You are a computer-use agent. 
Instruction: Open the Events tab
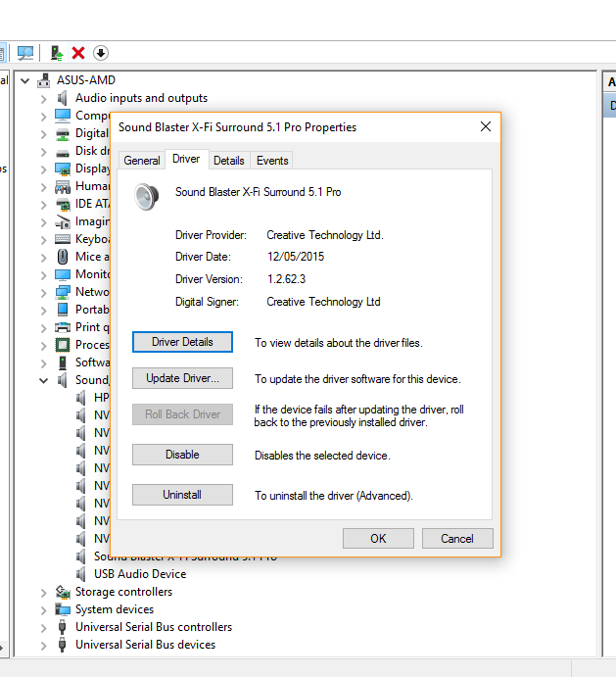pyautogui.click(x=272, y=161)
